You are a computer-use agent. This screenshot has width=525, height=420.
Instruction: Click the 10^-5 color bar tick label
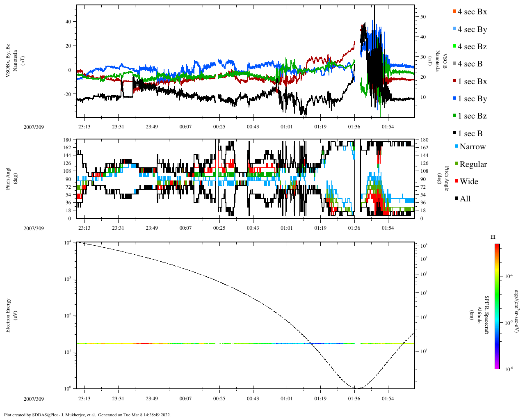click(509, 323)
